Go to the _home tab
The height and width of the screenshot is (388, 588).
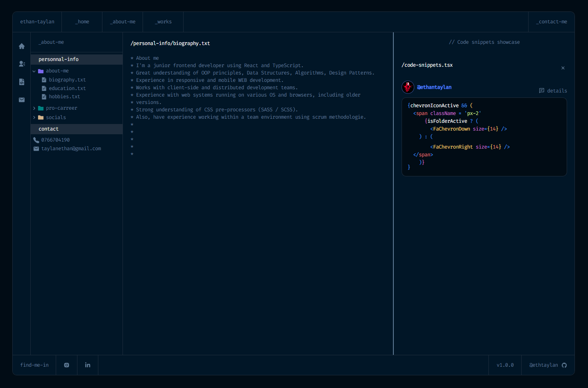[x=82, y=22]
